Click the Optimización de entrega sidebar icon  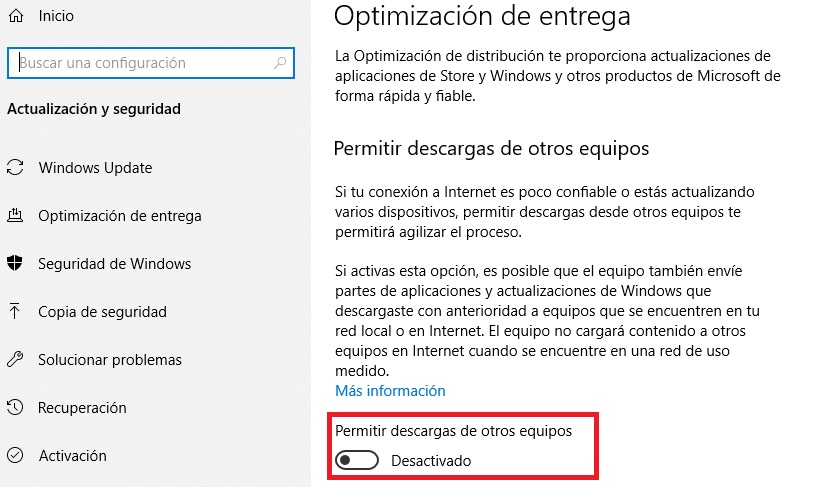coord(15,216)
